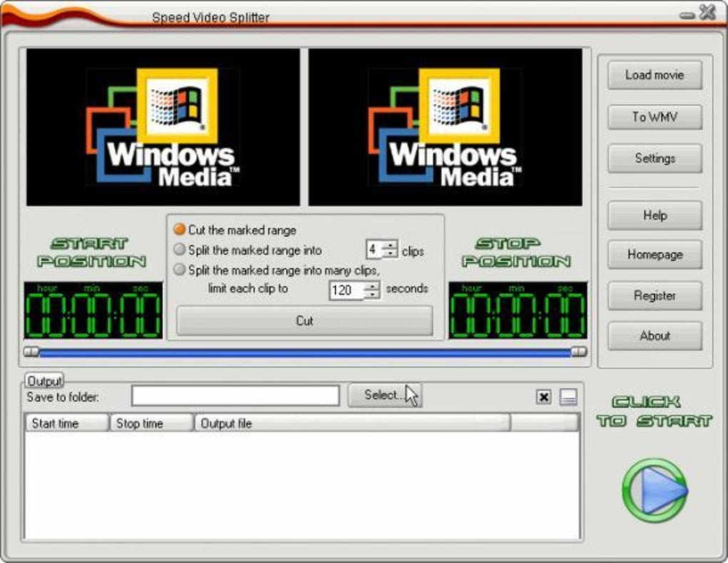Click the CLICK TO START label
Screen dimensions: 728x563
(654, 411)
